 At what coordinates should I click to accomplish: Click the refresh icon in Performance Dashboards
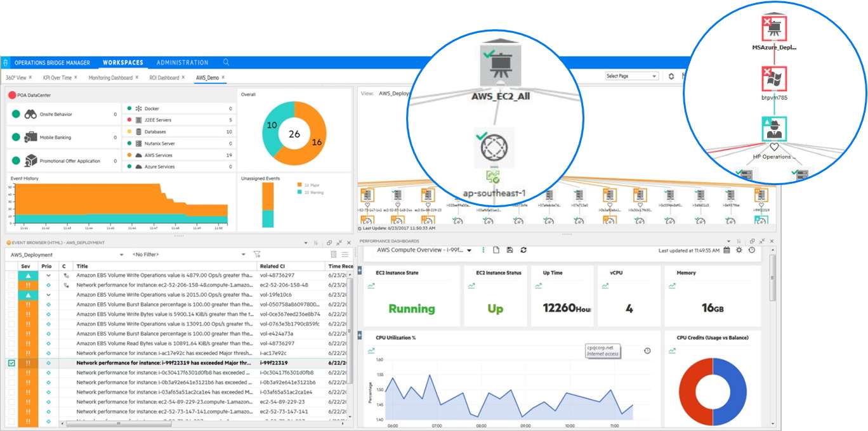click(523, 250)
